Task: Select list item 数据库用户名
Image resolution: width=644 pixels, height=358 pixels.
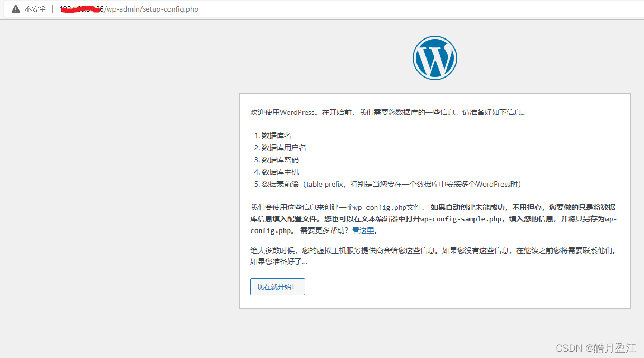Action: (x=284, y=148)
